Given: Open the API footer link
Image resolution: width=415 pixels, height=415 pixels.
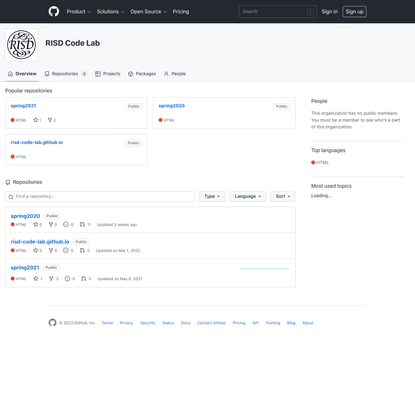Looking at the screenshot, I should [255, 323].
